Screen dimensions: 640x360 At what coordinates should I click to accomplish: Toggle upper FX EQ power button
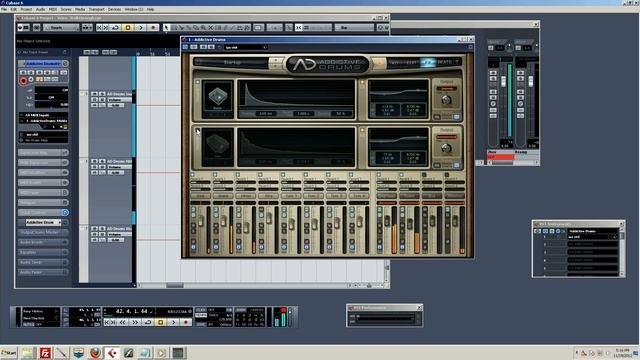(362, 82)
